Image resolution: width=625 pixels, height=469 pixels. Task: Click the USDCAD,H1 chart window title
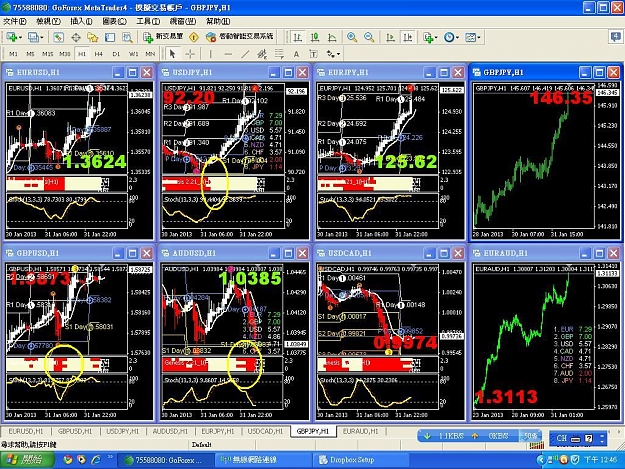click(x=350, y=253)
